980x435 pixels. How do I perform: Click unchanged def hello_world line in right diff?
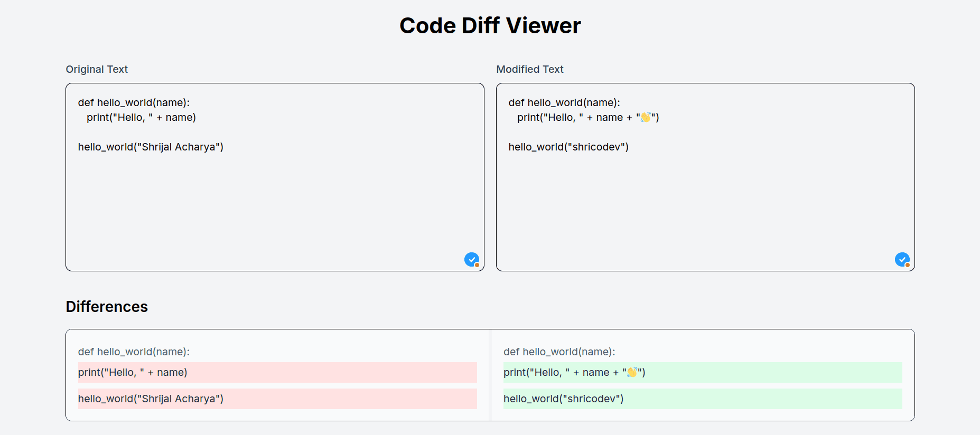click(559, 352)
